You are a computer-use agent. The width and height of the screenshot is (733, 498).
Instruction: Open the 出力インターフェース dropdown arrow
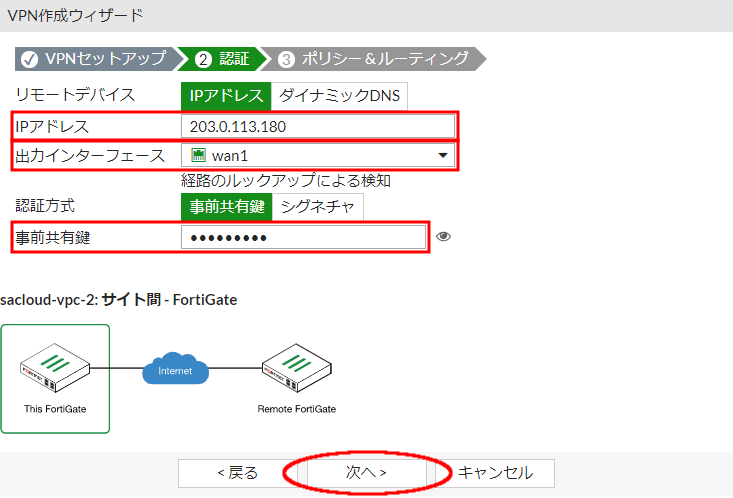click(442, 156)
